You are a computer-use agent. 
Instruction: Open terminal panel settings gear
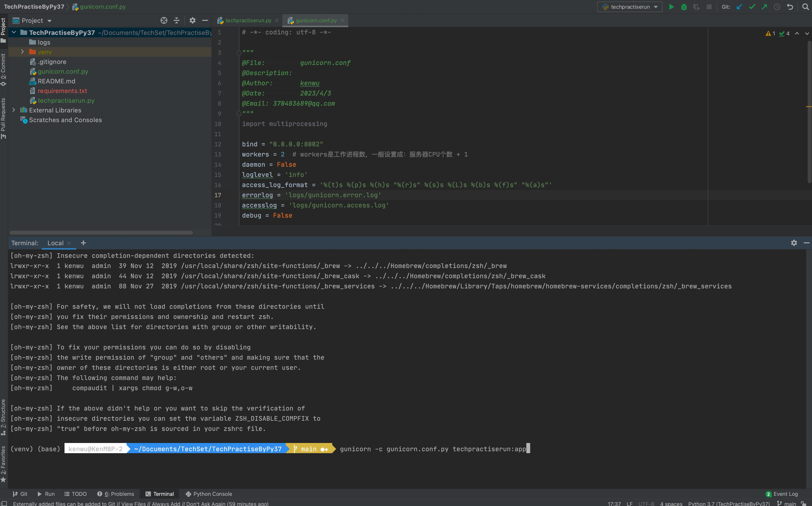[x=794, y=243]
